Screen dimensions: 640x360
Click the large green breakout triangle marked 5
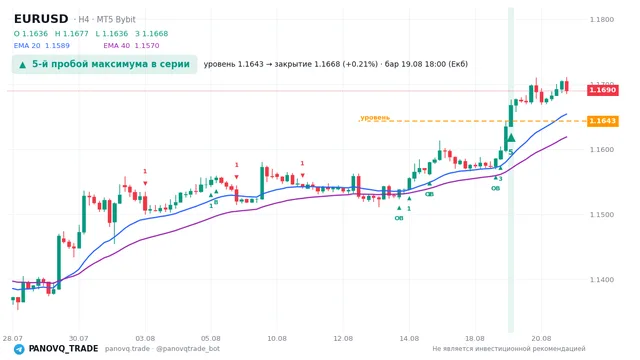tap(511, 138)
